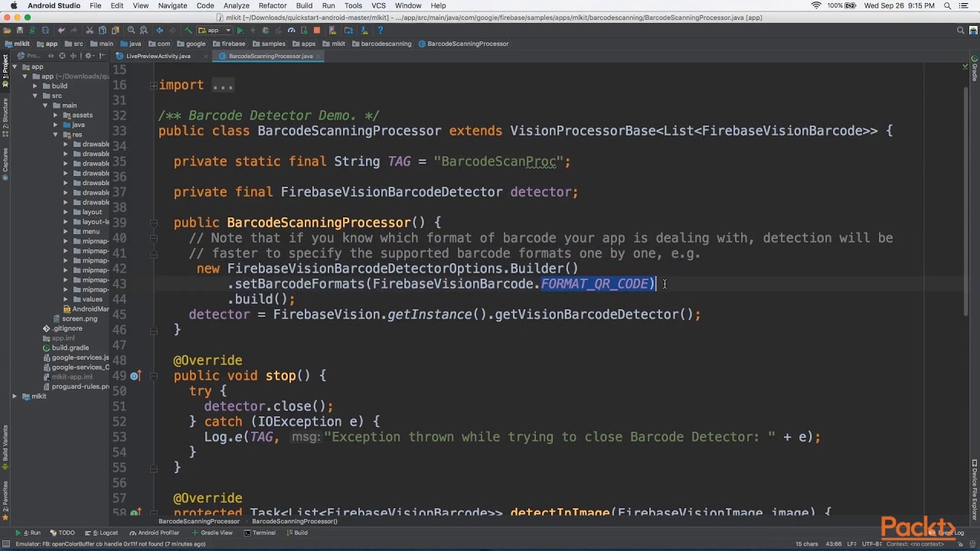Expand the bottom 'mlkit' module arrow

pos(15,396)
